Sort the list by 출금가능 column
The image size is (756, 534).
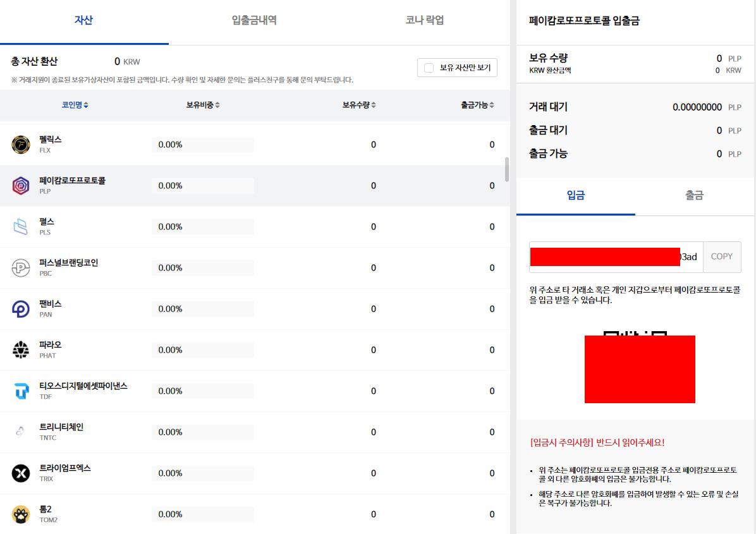pos(477,105)
